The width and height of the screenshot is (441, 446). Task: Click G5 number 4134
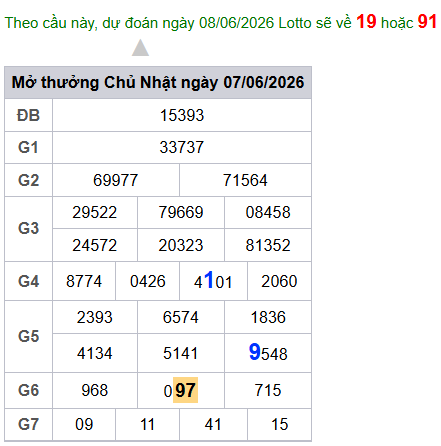pyautogui.click(x=95, y=353)
